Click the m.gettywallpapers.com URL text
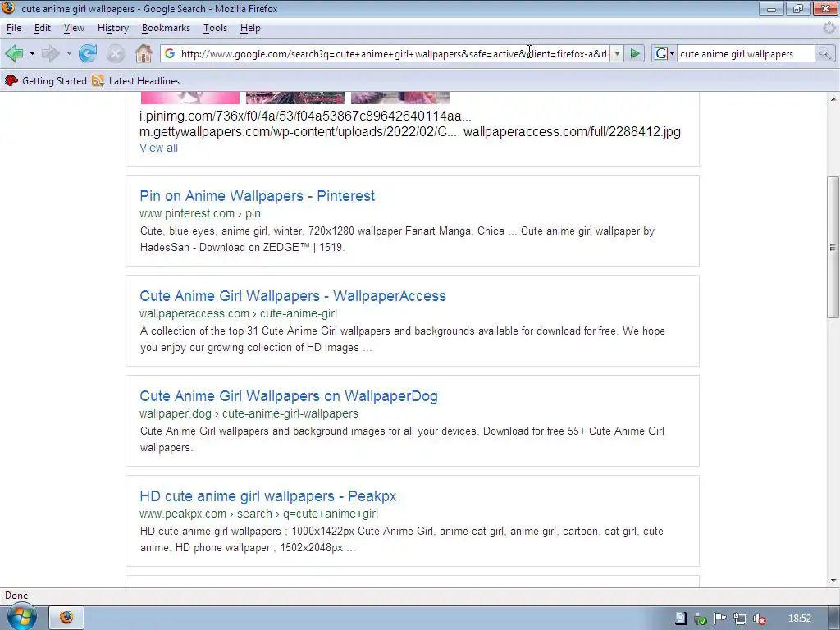Image resolution: width=840 pixels, height=630 pixels. click(x=298, y=132)
